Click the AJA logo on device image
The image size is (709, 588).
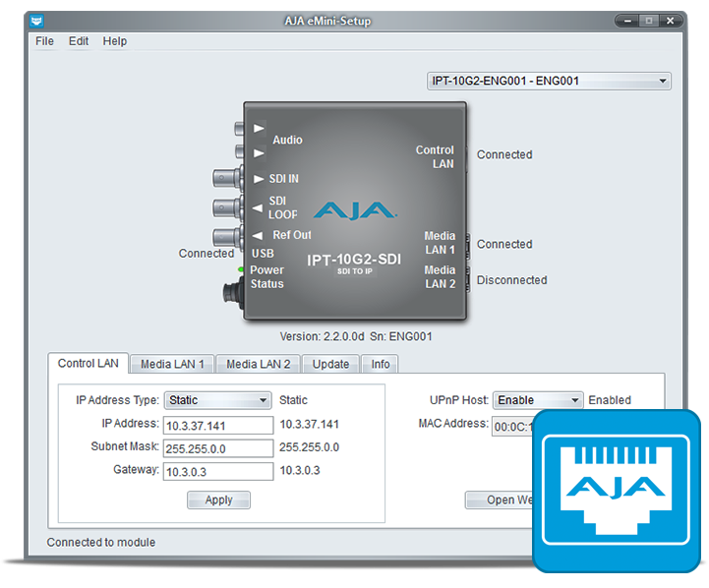354,210
